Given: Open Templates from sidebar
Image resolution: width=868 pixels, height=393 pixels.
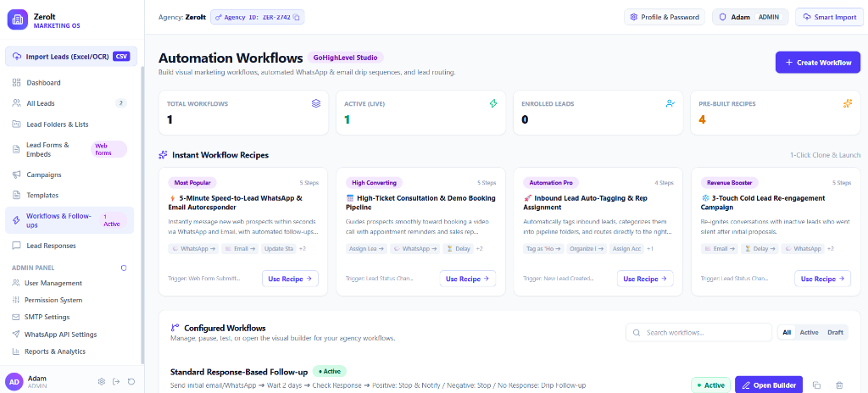Looking at the screenshot, I should point(71,196).
